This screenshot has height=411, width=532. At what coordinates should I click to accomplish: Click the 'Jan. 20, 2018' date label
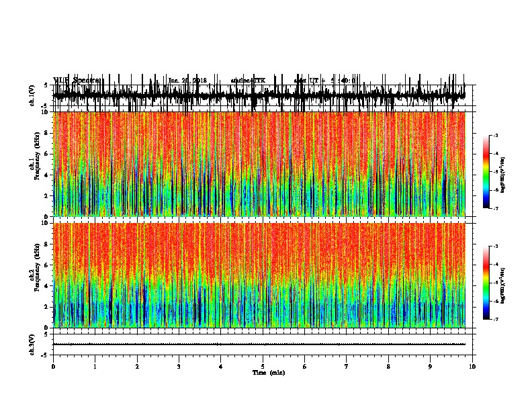point(187,81)
